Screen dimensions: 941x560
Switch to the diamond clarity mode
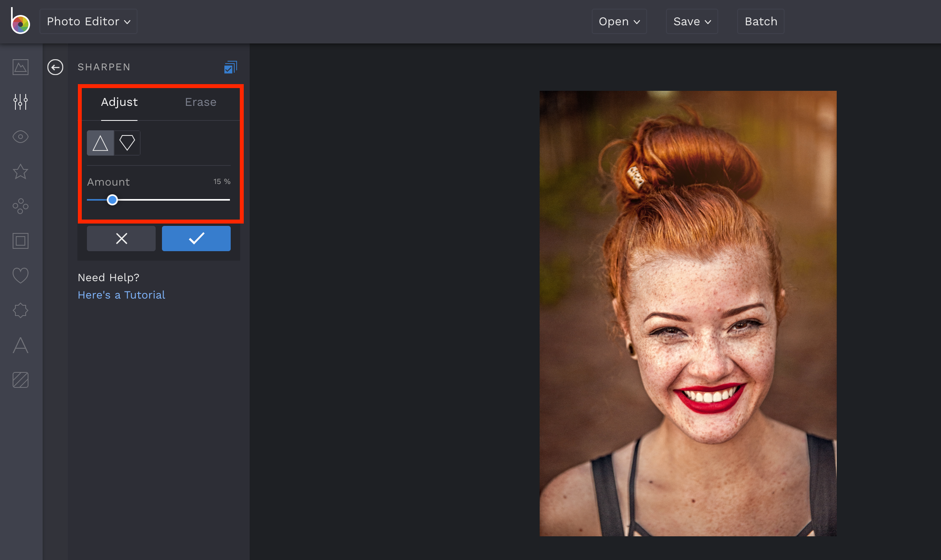coord(127,143)
